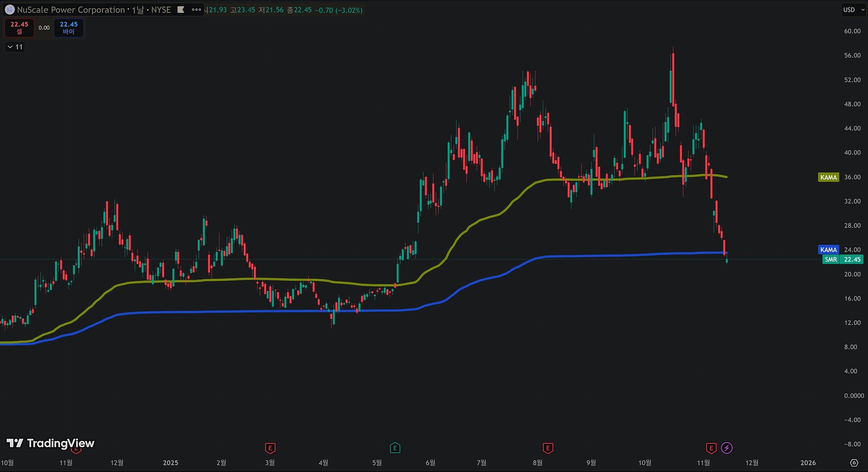Viewport: 868px width, 472px height.
Task: Open the red earnings marker above 3월
Action: [270, 448]
